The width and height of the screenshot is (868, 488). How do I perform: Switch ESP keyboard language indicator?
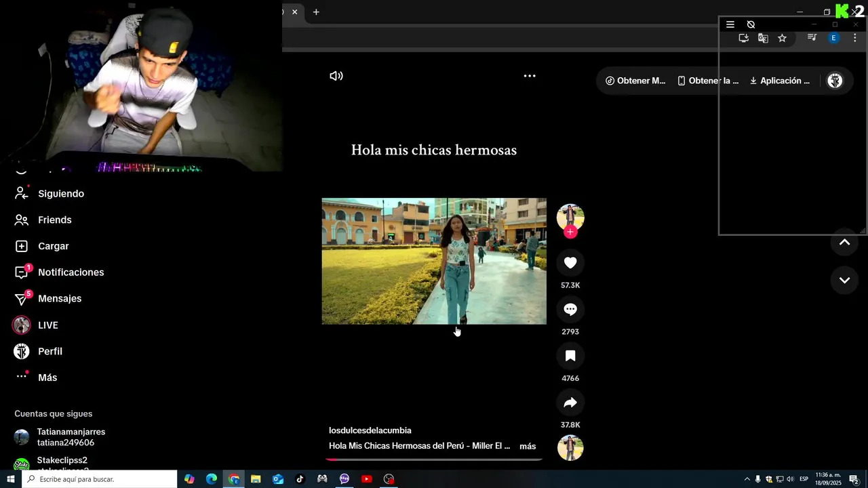click(x=804, y=479)
